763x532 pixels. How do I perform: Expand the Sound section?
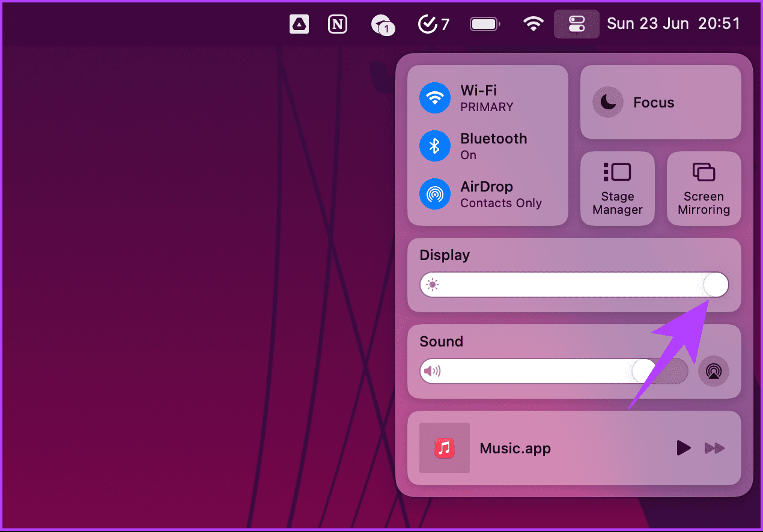(x=442, y=341)
